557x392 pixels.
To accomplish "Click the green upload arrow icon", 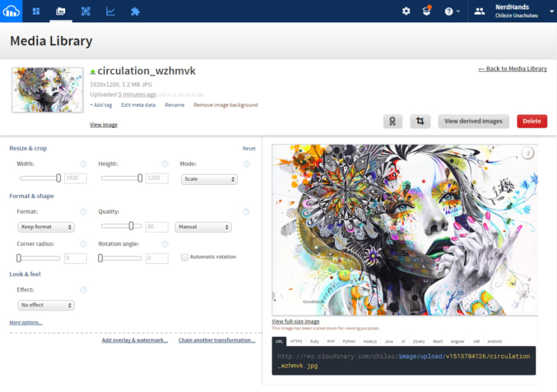I will point(92,71).
